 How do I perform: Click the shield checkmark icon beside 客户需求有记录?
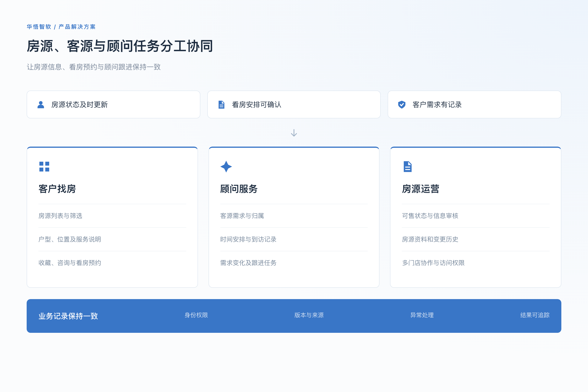(402, 104)
